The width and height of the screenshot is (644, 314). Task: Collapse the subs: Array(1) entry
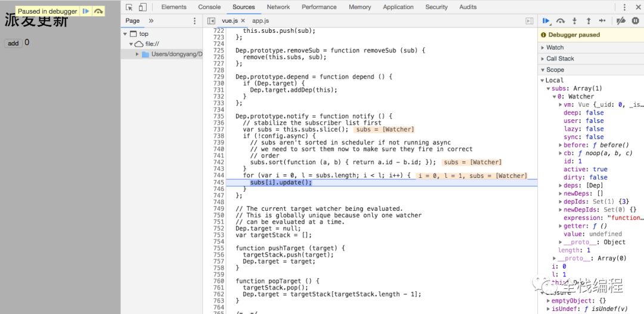[549, 88]
